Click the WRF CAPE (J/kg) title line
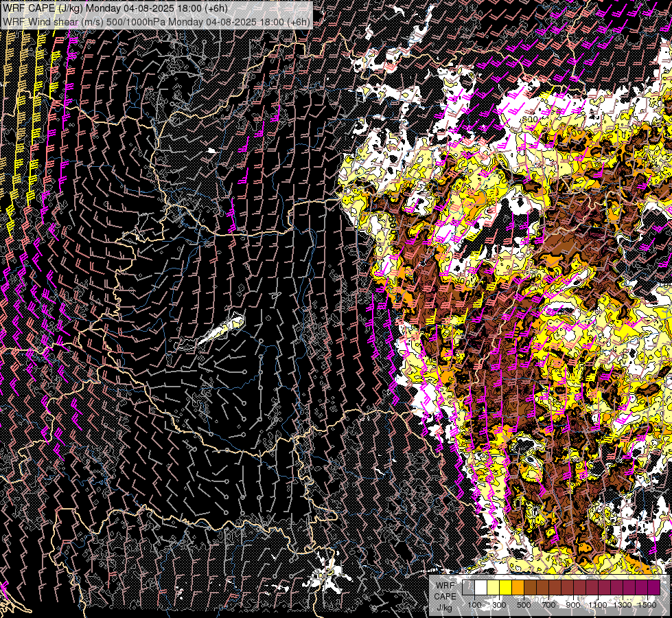Image resolution: width=672 pixels, height=618 pixels. point(115,8)
